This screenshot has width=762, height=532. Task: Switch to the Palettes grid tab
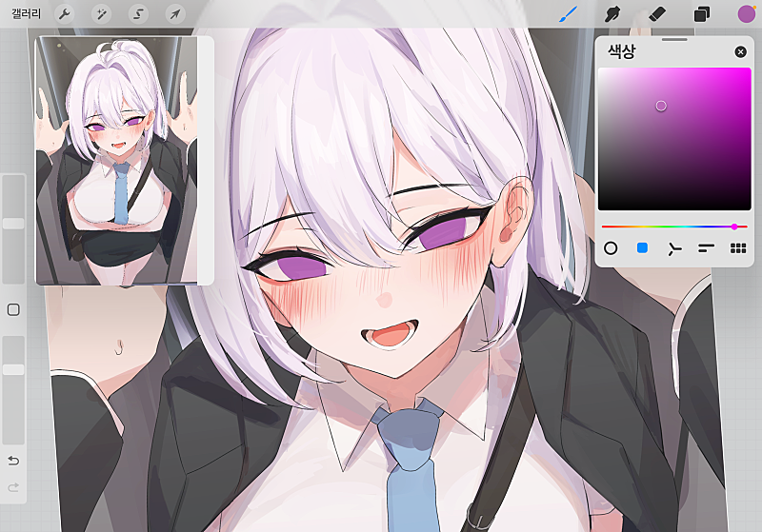click(x=737, y=248)
